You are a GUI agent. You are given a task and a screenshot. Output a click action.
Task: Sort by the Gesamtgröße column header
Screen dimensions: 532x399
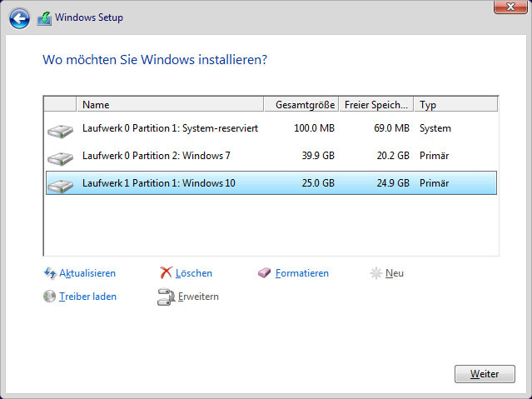(301, 104)
